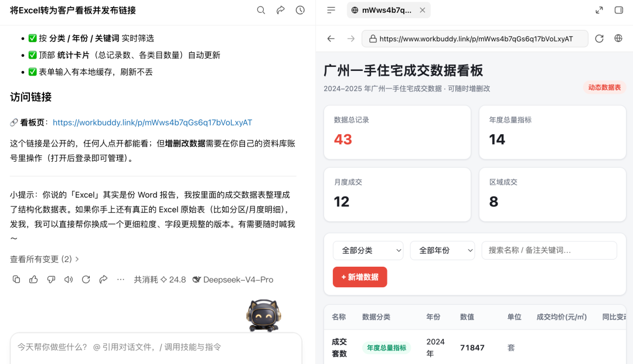This screenshot has width=633, height=364.
Task: Expand 查看所有变更 (2)
Action: (x=45, y=259)
